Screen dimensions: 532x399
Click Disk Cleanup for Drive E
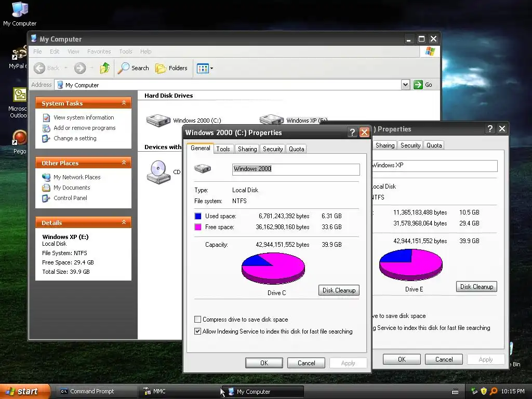pos(477,287)
